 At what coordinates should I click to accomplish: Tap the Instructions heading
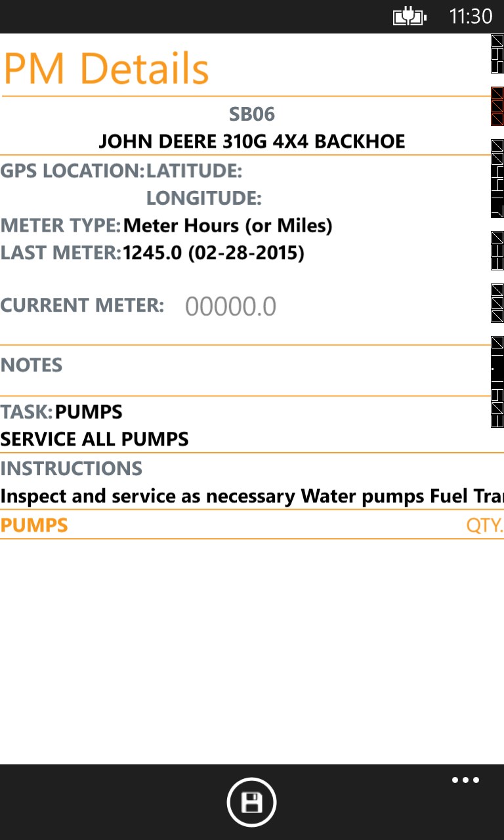[71, 469]
